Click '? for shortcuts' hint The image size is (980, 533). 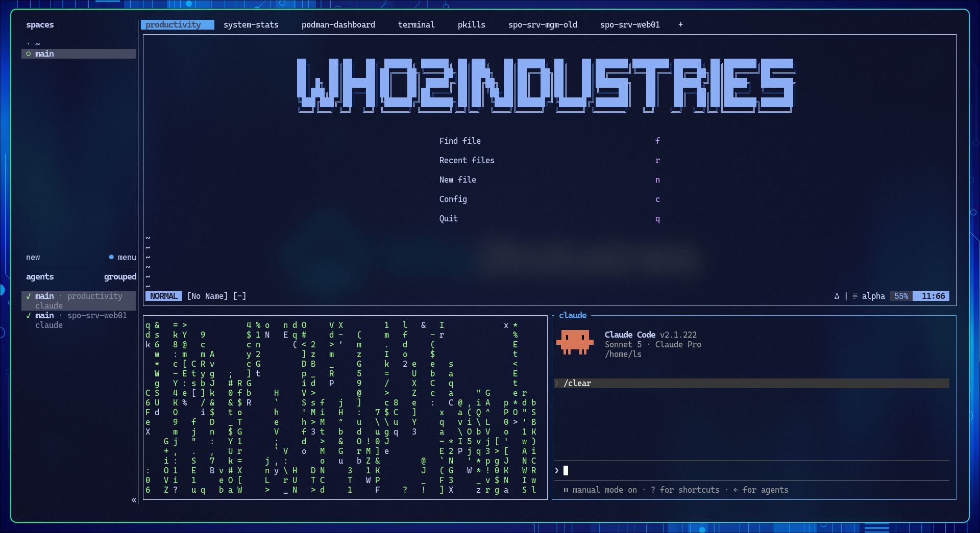[685, 490]
